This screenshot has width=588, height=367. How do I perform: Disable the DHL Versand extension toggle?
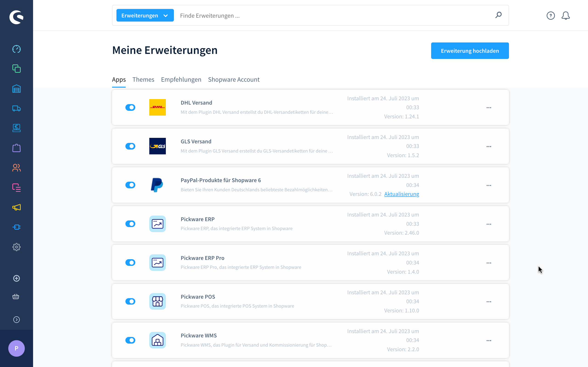click(x=130, y=108)
